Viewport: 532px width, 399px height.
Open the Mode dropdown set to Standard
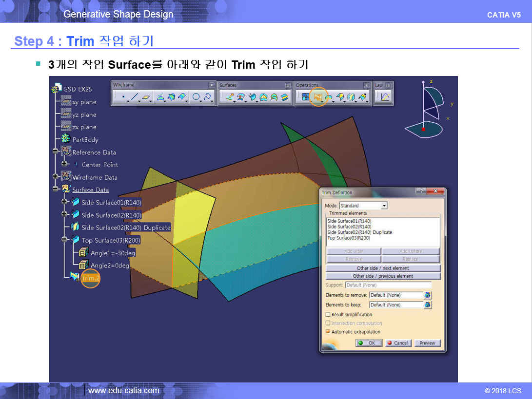[384, 206]
